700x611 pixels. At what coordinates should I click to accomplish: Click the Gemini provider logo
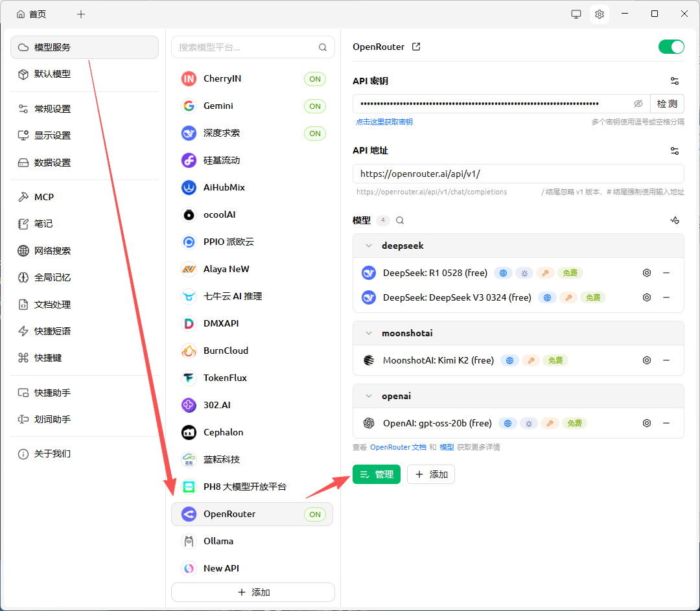click(189, 106)
